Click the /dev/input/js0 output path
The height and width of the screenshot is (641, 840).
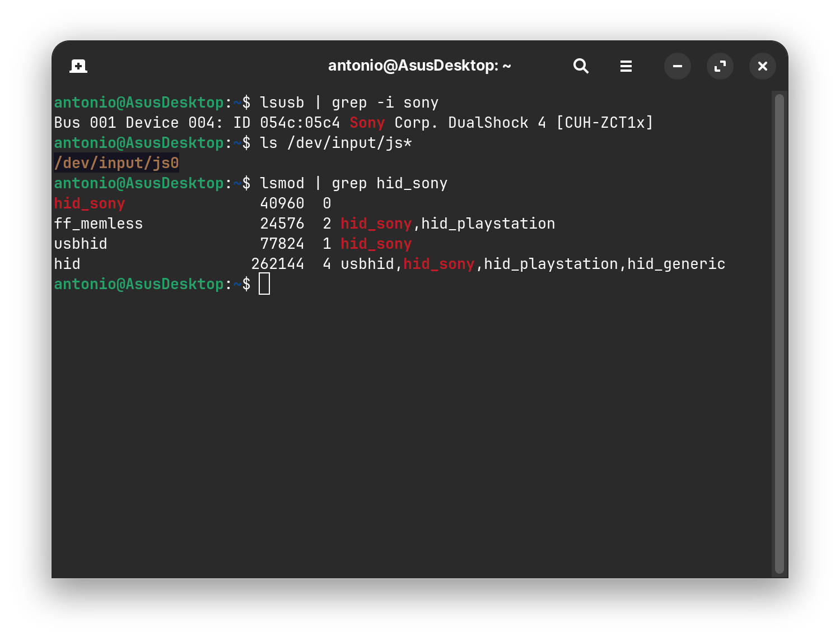(x=116, y=163)
